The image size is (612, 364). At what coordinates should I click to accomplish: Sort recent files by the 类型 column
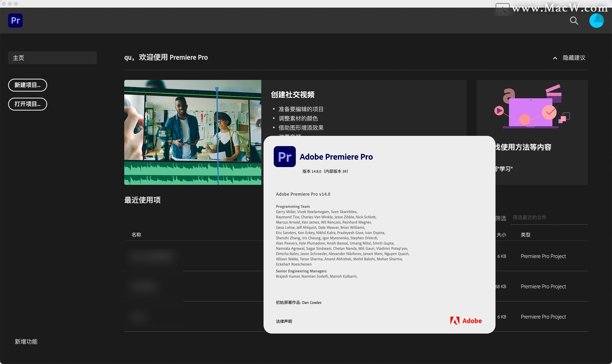coord(526,235)
